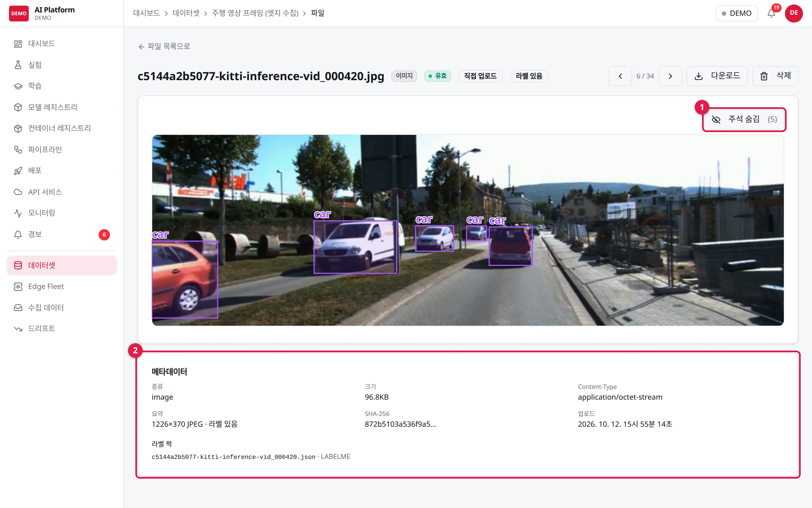Click the 경보 bell icon in sidebar
The image size is (812, 508).
[18, 235]
